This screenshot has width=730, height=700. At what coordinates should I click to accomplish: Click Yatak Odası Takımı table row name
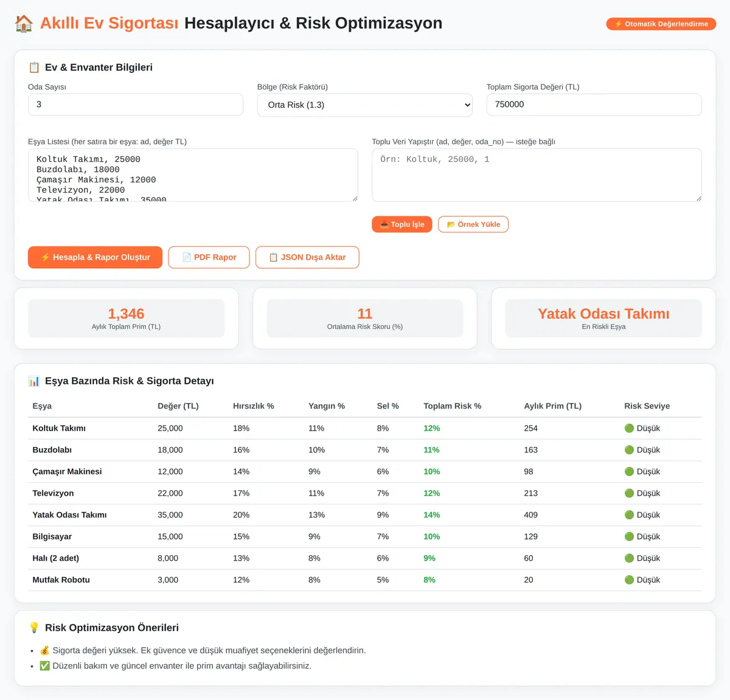coord(69,515)
